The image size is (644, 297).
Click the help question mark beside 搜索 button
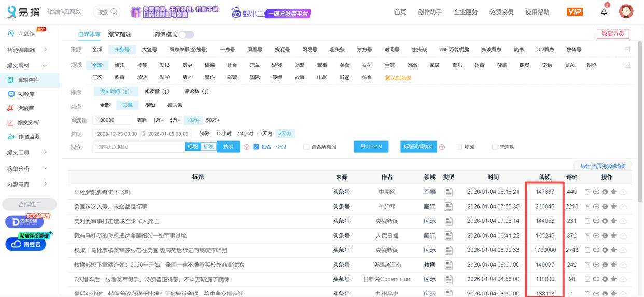pyautogui.click(x=246, y=147)
